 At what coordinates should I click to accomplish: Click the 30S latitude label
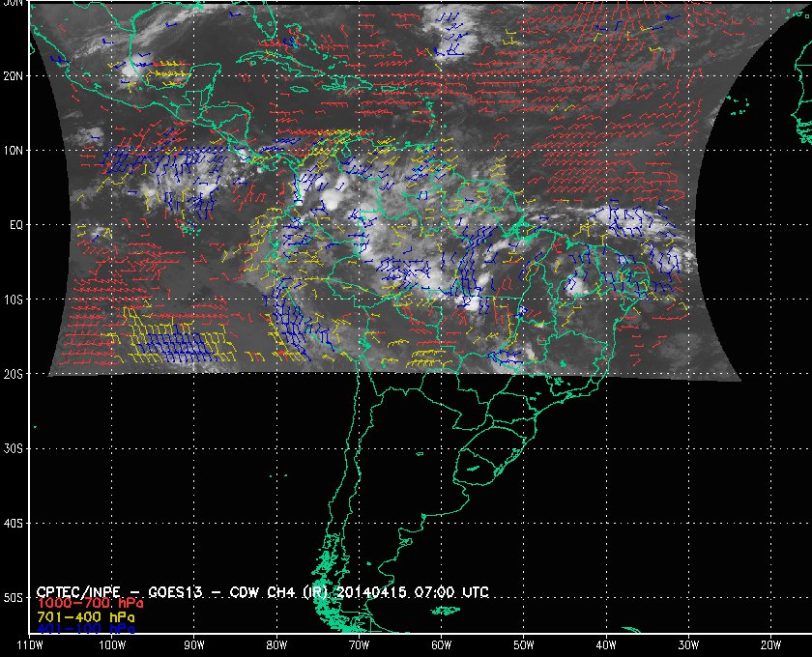[x=13, y=449]
